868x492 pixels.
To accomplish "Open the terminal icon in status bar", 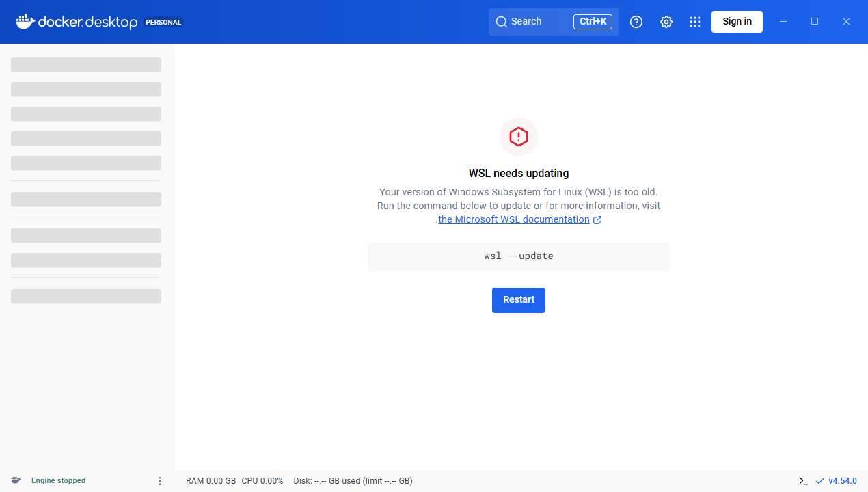I will [804, 481].
